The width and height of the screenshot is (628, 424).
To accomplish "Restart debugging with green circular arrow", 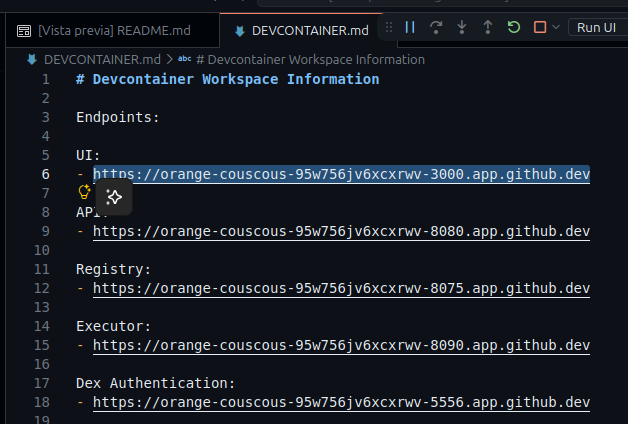I will (x=513, y=27).
